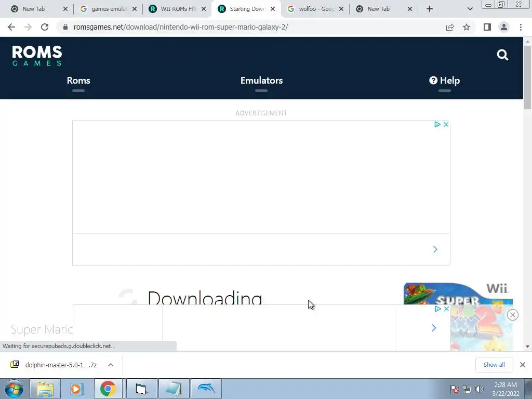Expand the tab search dropdown arrow
Viewport: 532px width, 399px height.
click(470, 9)
